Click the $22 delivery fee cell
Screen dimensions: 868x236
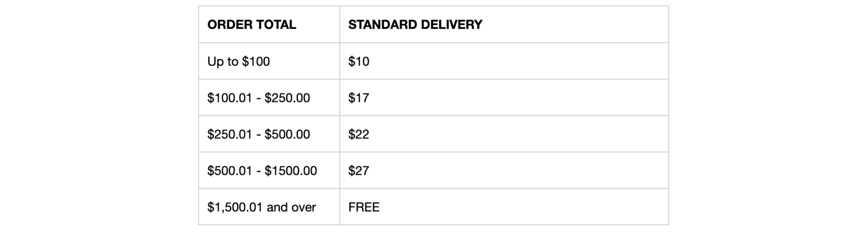click(x=359, y=134)
